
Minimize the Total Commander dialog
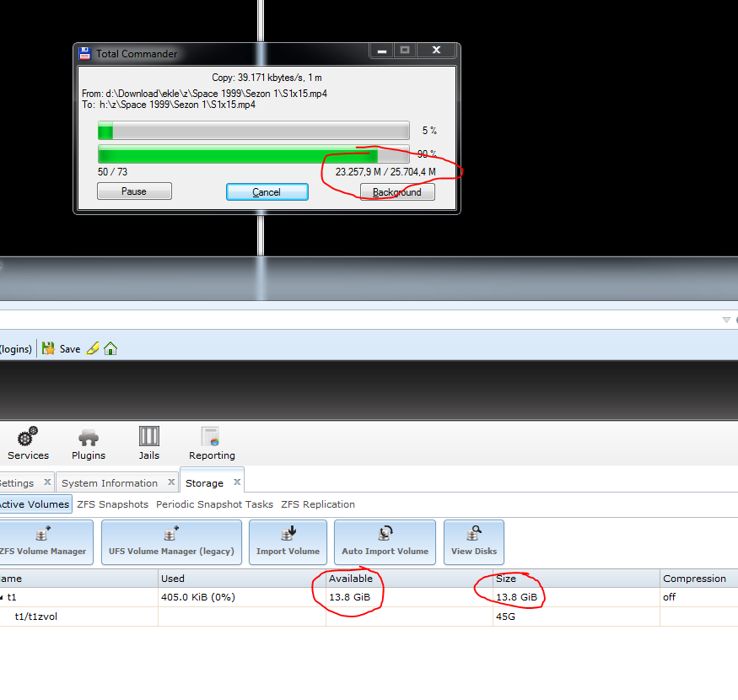[x=382, y=50]
